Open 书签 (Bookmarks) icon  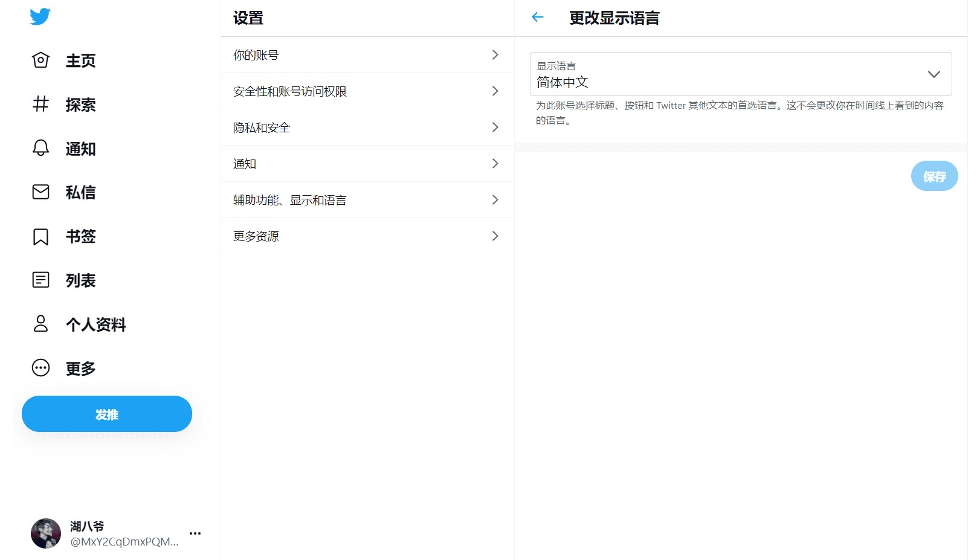coord(40,236)
